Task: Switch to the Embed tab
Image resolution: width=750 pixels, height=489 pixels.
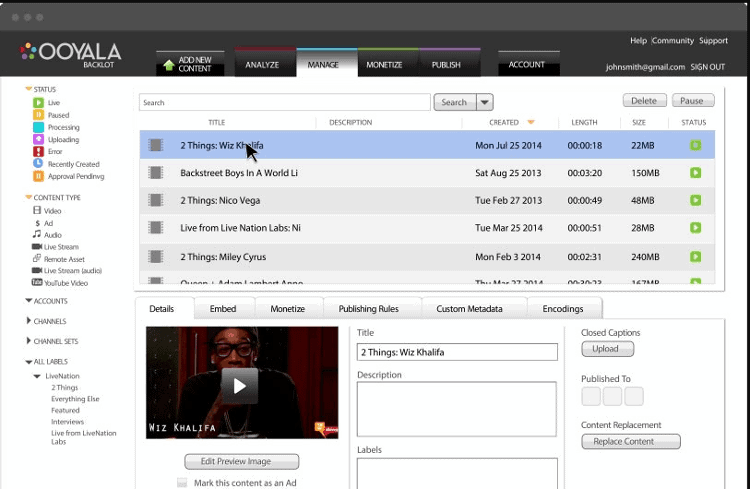Action: tap(223, 309)
